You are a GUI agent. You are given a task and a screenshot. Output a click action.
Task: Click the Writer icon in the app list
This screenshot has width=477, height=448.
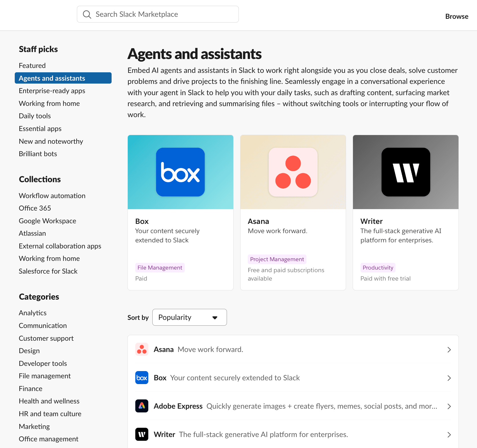point(142,434)
